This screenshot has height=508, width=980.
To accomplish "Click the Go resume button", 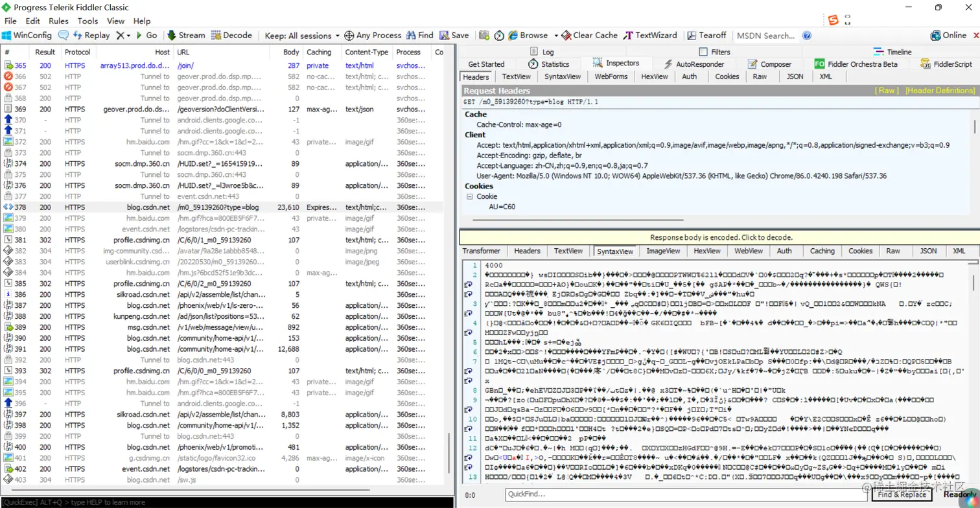I will 146,36.
